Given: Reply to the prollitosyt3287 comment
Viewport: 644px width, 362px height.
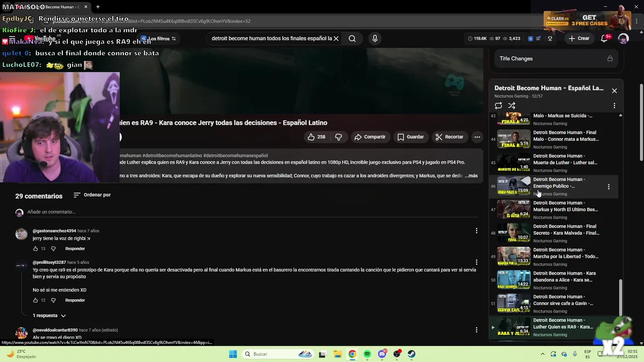Looking at the screenshot, I should coord(75,300).
